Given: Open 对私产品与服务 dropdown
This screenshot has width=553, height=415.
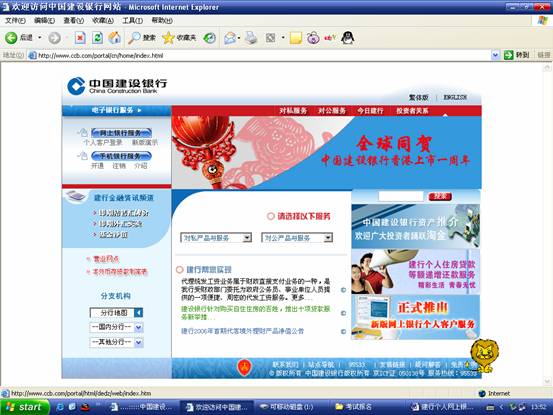Looking at the screenshot, I should 216,238.
